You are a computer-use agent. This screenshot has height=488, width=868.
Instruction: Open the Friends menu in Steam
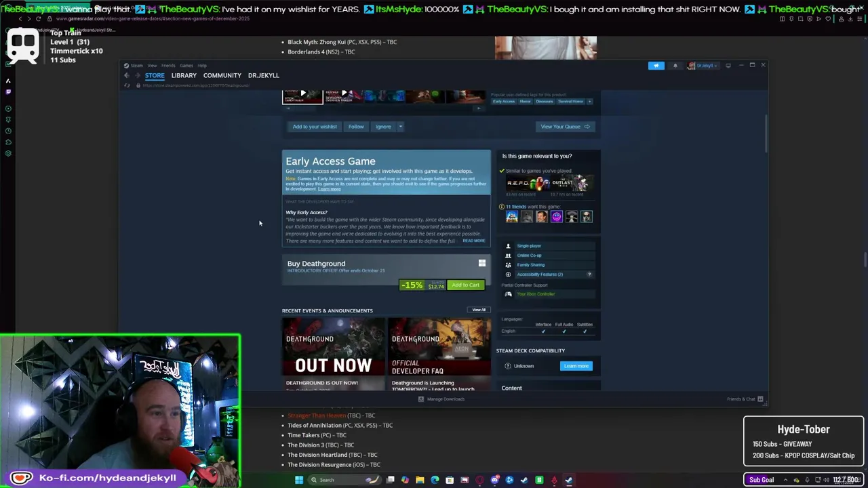click(x=168, y=66)
